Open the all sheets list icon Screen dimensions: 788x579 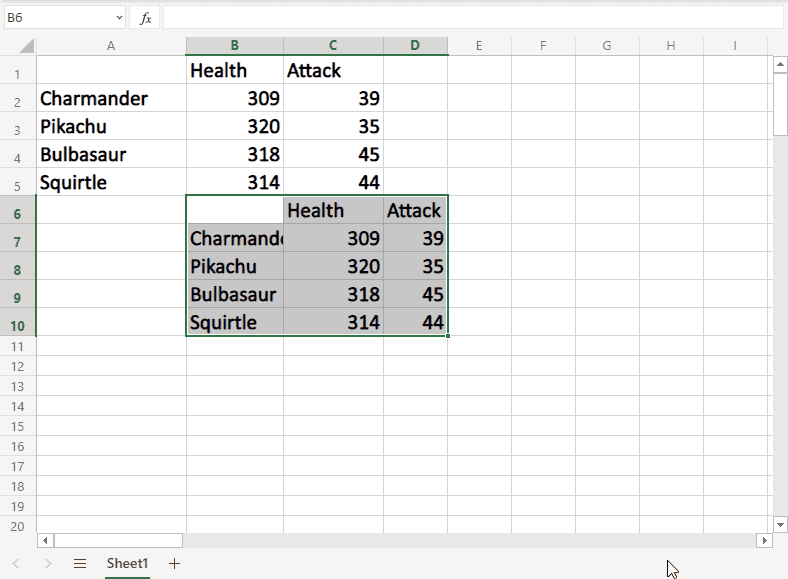80,564
